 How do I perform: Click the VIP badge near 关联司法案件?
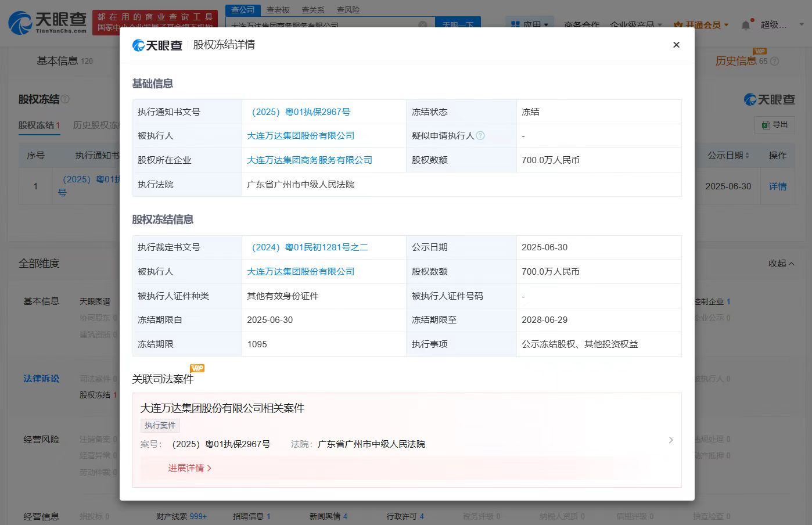pyautogui.click(x=197, y=368)
